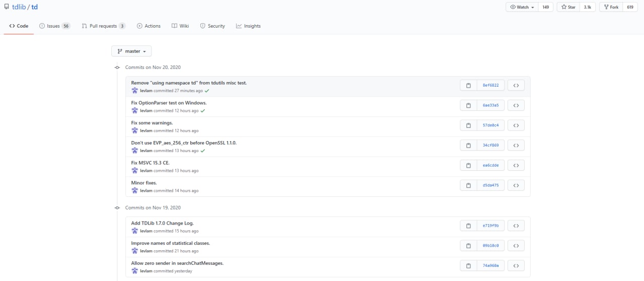Open commit hash 09b10c0 link

491,246
